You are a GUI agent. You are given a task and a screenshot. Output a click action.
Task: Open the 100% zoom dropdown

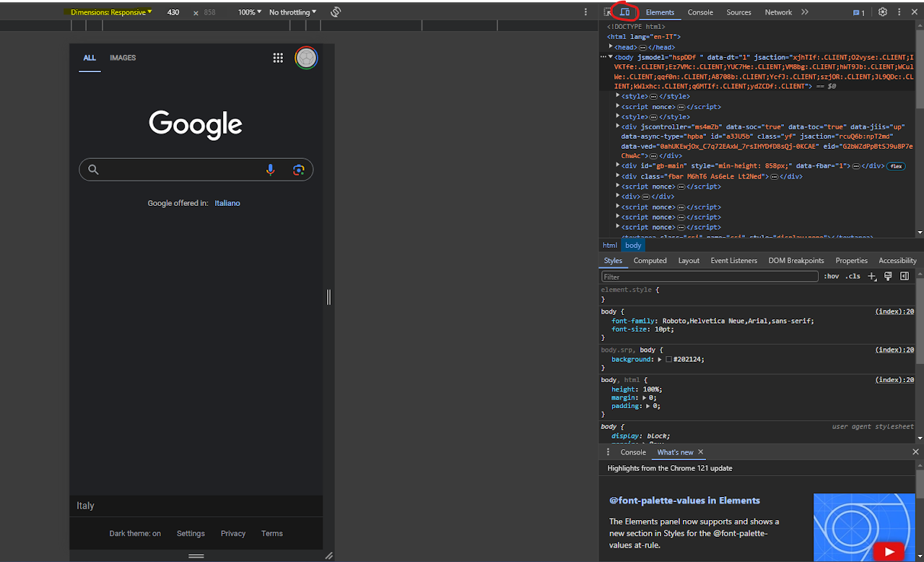[250, 12]
